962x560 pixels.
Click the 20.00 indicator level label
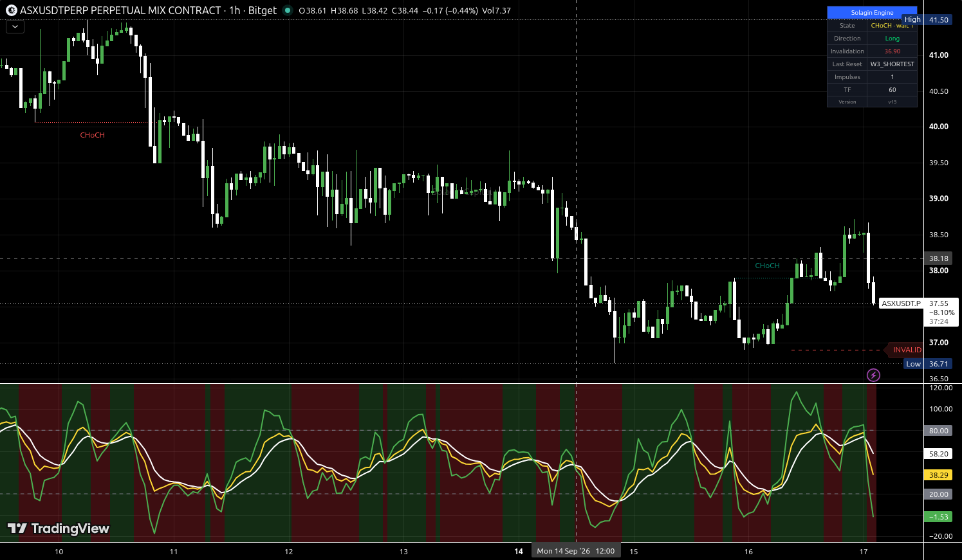939,494
